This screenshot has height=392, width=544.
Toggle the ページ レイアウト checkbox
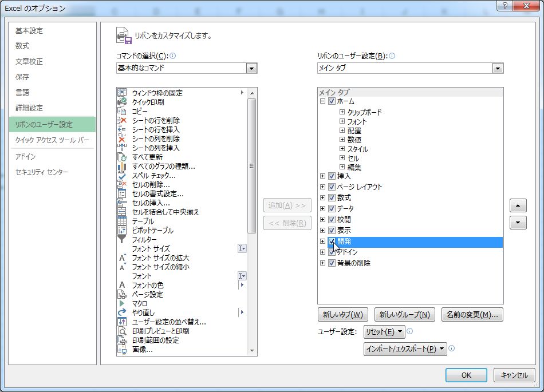332,187
